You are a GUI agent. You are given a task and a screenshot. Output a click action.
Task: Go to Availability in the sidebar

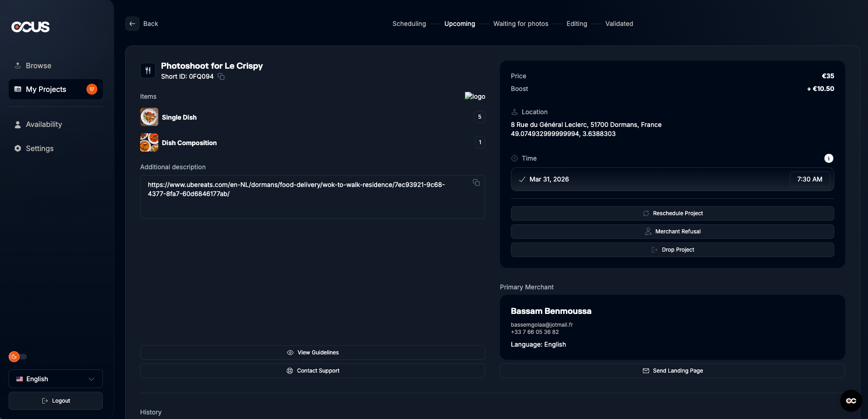[44, 124]
